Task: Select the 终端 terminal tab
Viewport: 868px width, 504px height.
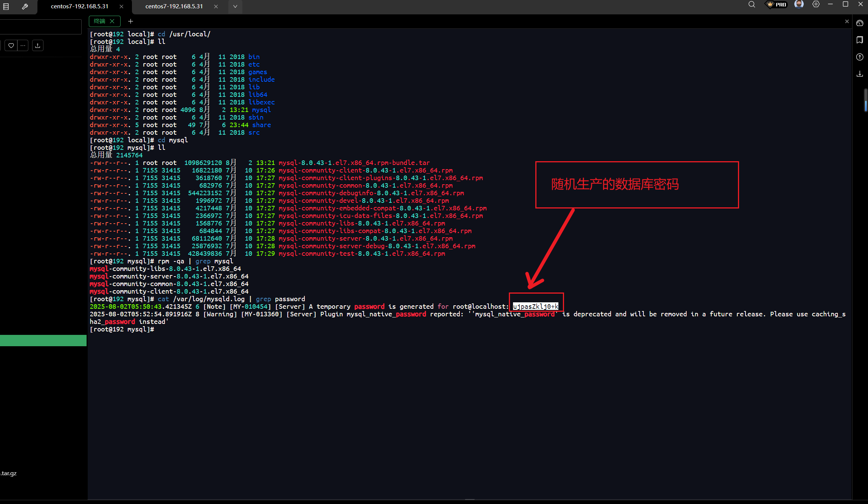Action: pos(100,21)
